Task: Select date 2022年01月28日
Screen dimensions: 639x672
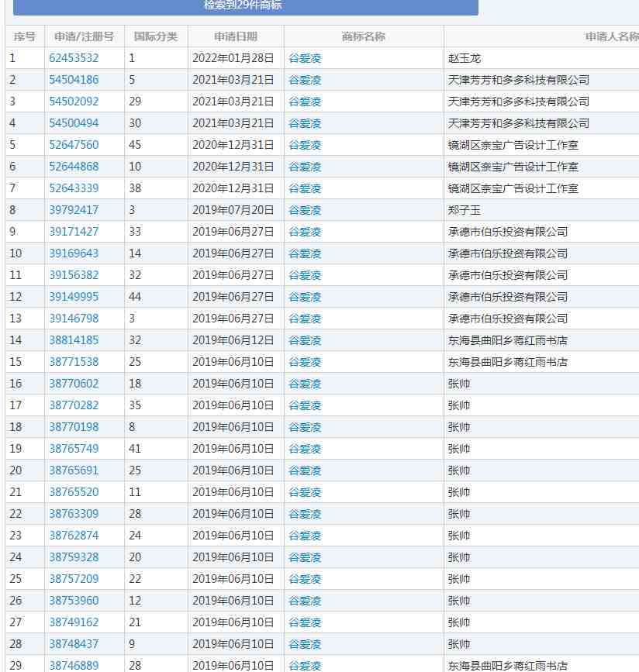Action: (x=233, y=58)
